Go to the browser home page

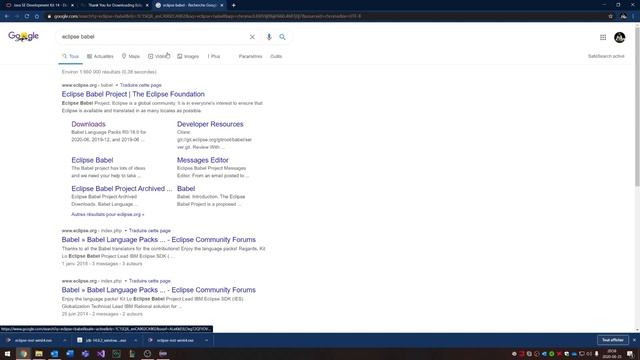37,16
